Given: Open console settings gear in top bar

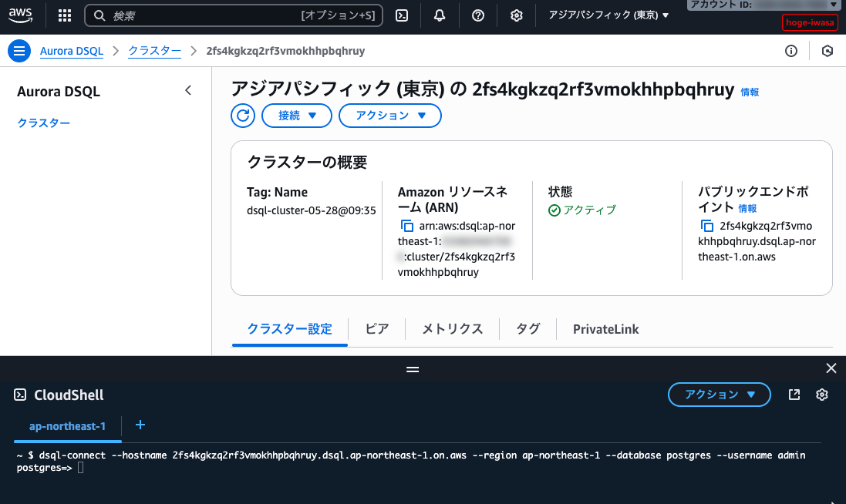Looking at the screenshot, I should (x=517, y=15).
